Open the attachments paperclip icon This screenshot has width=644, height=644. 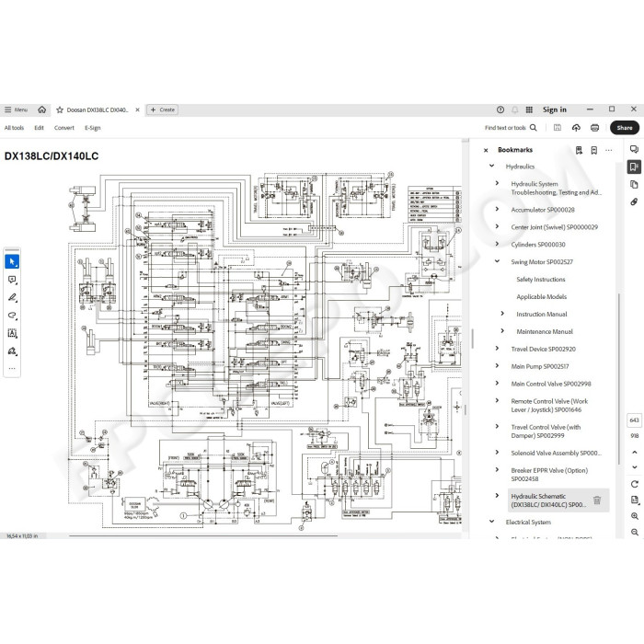(634, 201)
